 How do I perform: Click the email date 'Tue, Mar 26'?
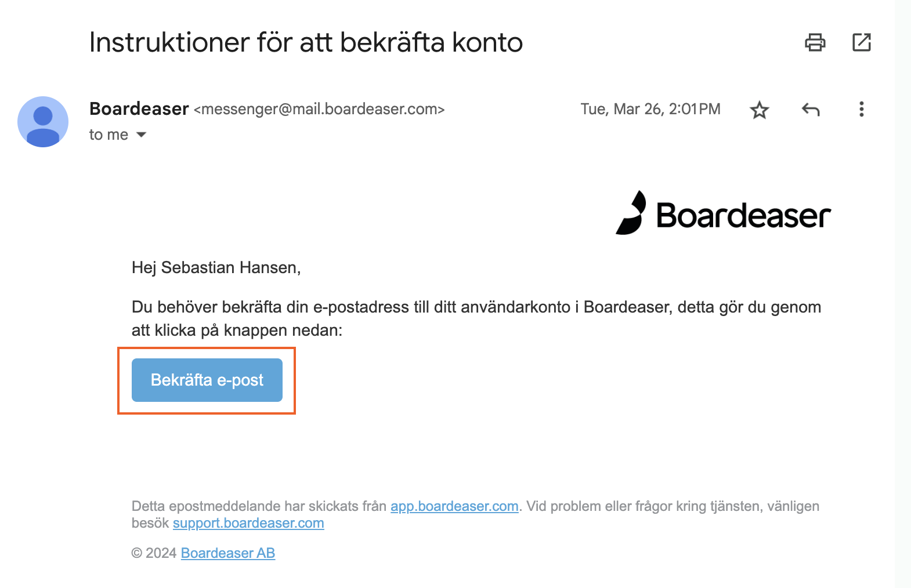(621, 110)
